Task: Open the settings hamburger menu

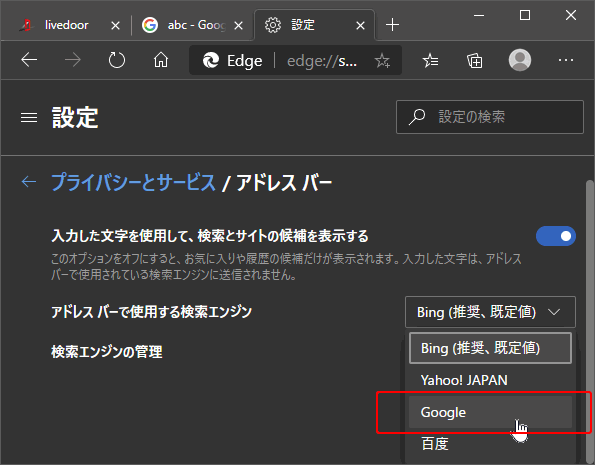Action: (x=29, y=117)
